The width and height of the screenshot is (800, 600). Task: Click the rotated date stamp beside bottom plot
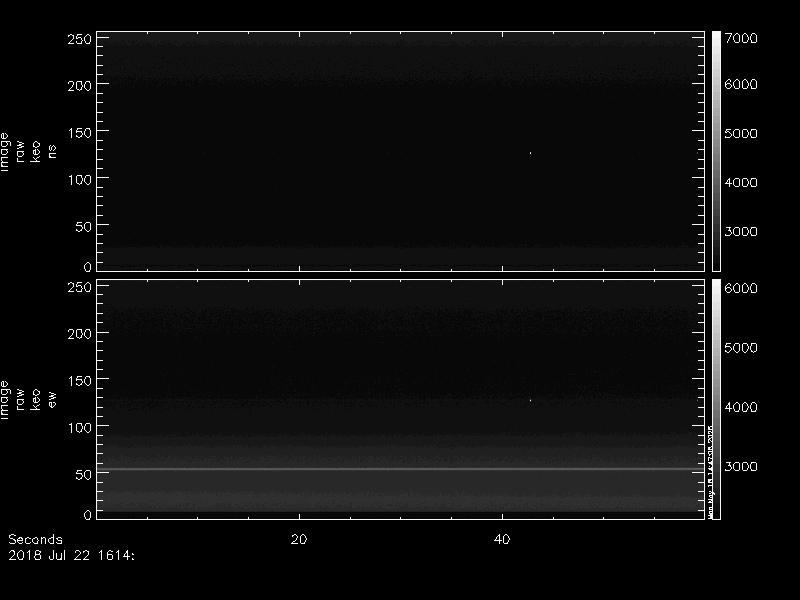[x=710, y=471]
